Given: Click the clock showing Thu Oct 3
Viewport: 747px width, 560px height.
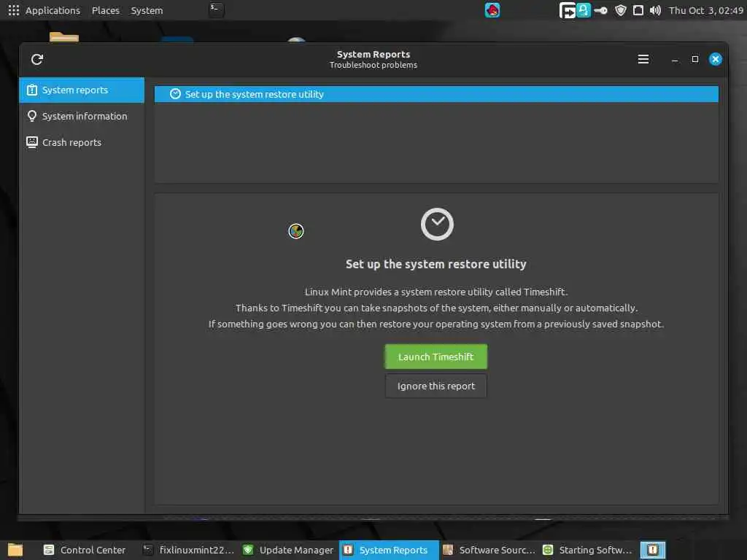Looking at the screenshot, I should point(705,10).
